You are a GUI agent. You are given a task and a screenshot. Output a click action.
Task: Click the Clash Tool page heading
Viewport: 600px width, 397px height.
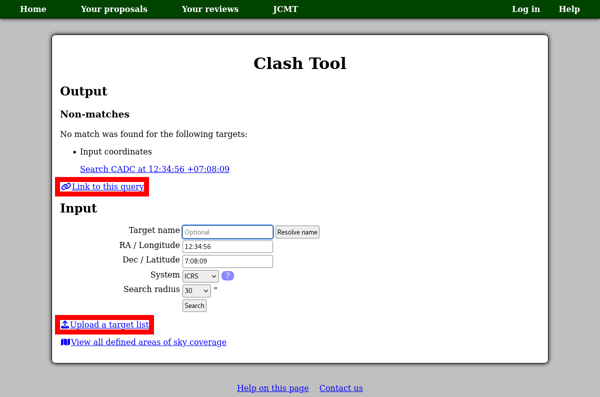[x=300, y=64]
